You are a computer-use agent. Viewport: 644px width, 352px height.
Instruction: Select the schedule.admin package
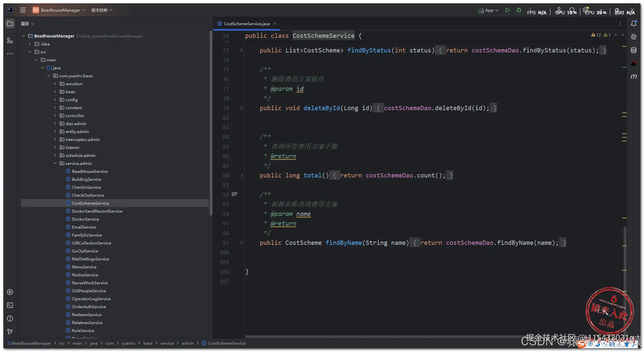point(80,155)
